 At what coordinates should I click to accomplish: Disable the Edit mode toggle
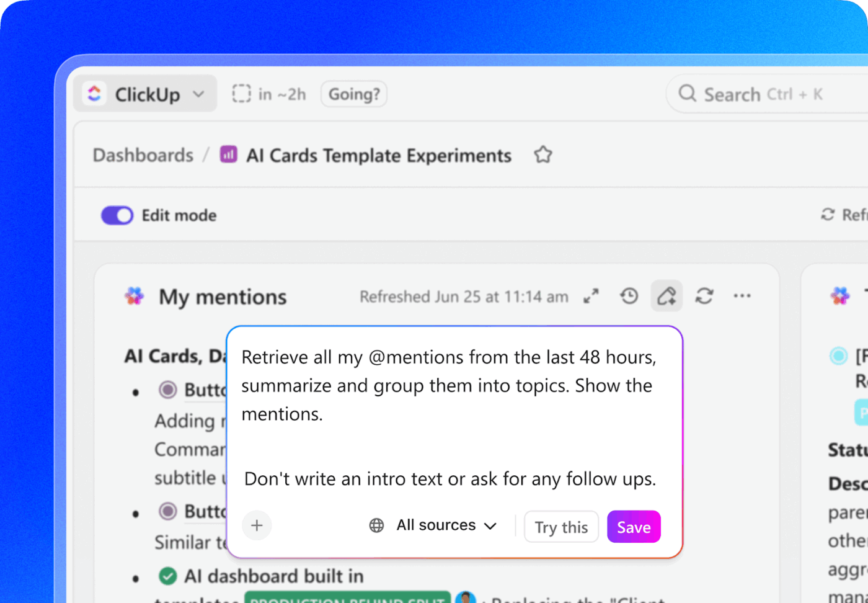[x=117, y=215]
